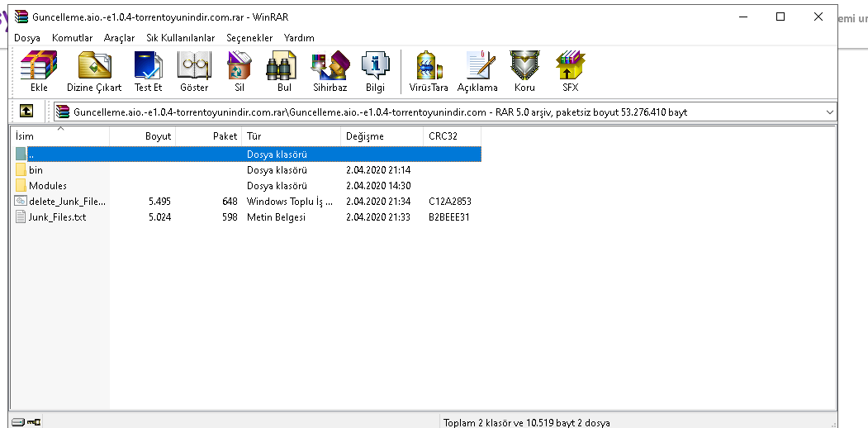Image resolution: width=868 pixels, height=428 pixels.
Task: Click date 2.04.2020 21:14 of bin
Action: (x=378, y=170)
